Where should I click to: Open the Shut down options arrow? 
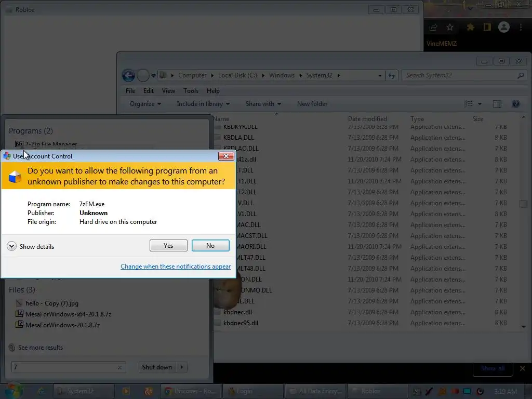click(182, 367)
